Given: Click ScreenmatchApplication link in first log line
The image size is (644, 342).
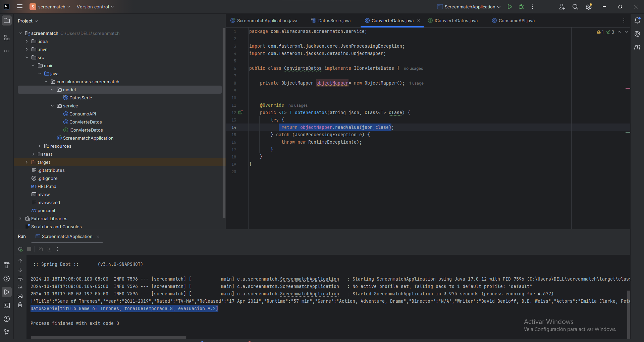Looking at the screenshot, I should pyautogui.click(x=309, y=279).
